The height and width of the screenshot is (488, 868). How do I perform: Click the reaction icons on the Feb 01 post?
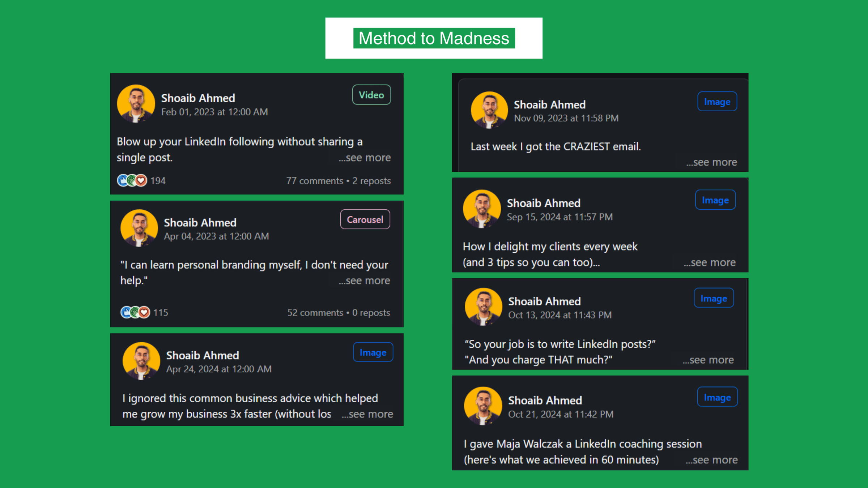coord(132,180)
